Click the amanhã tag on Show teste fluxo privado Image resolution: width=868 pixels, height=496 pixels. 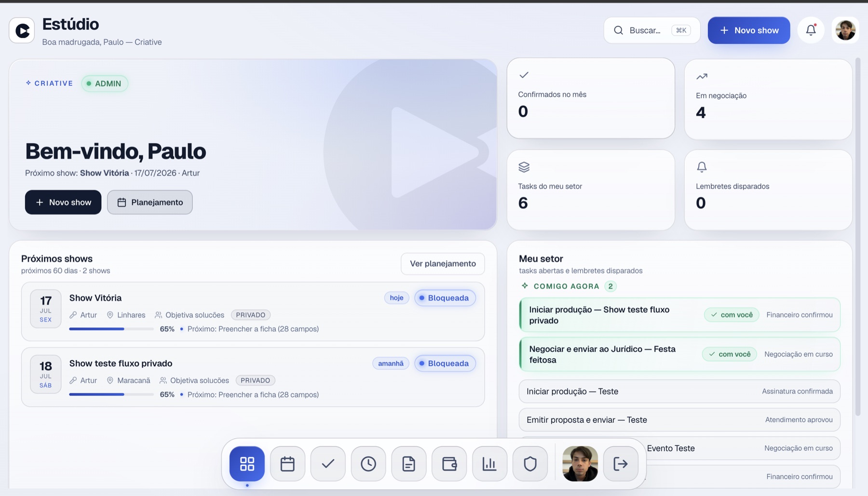click(391, 363)
